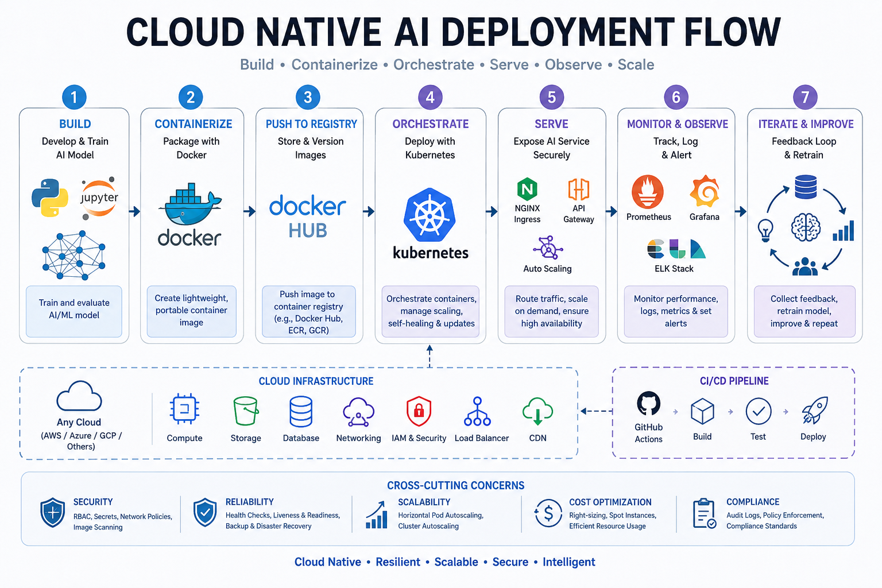Click the Scalability growth chart icon

point(376,514)
